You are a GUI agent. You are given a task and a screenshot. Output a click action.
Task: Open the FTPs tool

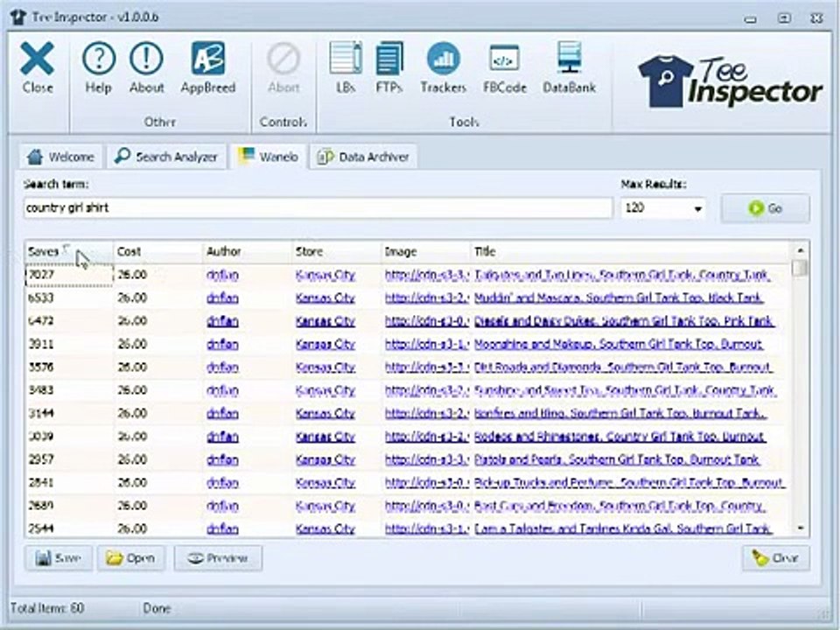(388, 68)
